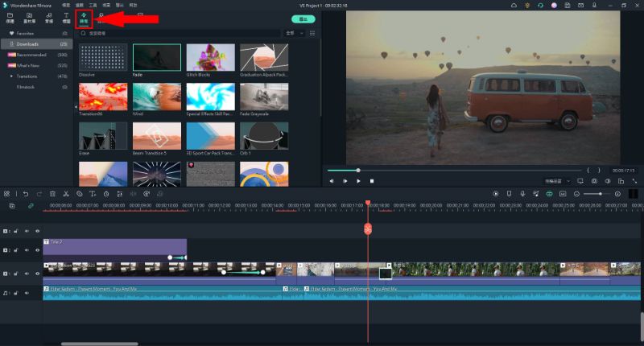This screenshot has width=644, height=346.
Task: Open the filter dropdown next to search
Action: click(295, 33)
